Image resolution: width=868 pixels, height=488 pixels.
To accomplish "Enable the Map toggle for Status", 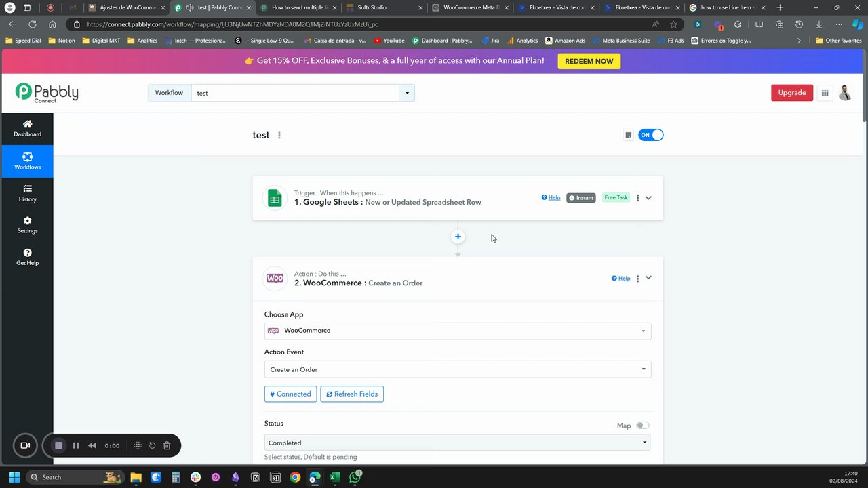I will tap(642, 426).
